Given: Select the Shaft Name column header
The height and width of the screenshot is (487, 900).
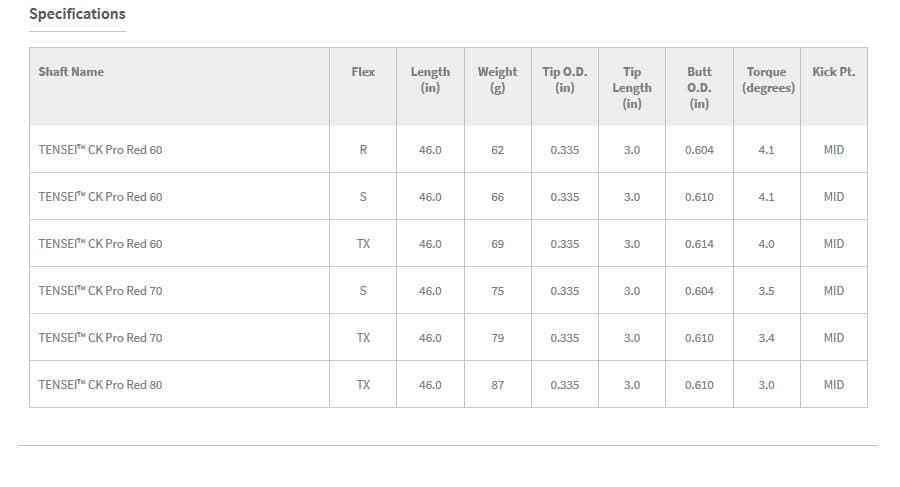Looking at the screenshot, I should [71, 72].
